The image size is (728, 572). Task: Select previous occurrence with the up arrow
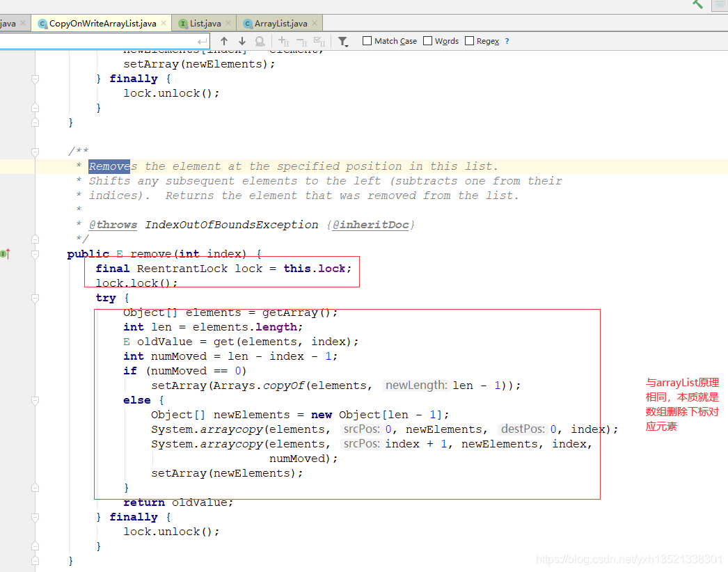point(224,40)
